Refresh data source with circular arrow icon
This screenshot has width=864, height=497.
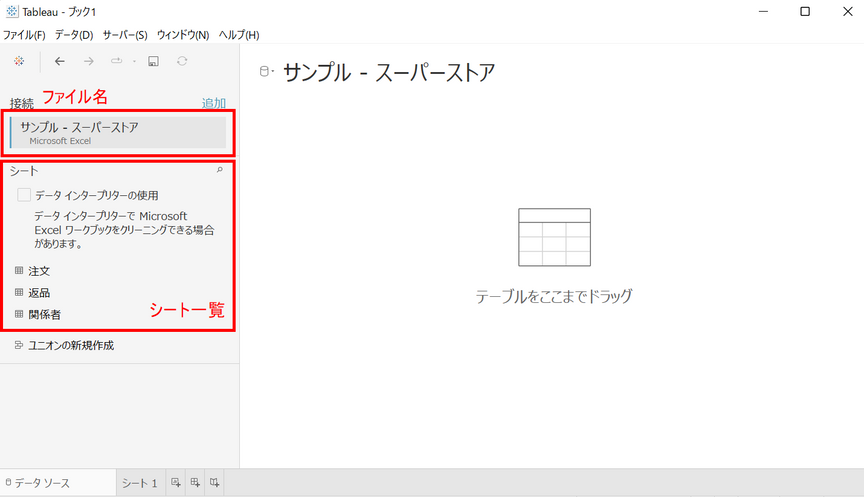pyautogui.click(x=182, y=61)
